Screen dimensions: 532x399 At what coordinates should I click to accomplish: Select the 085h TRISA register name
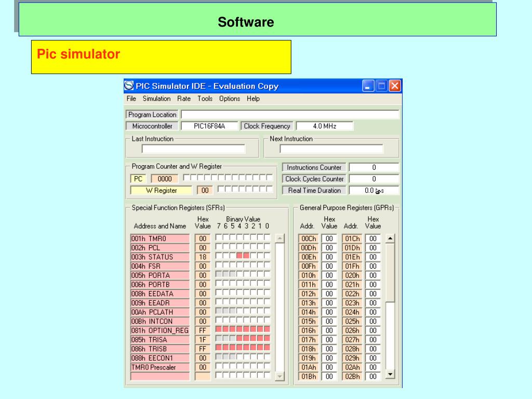[160, 339]
